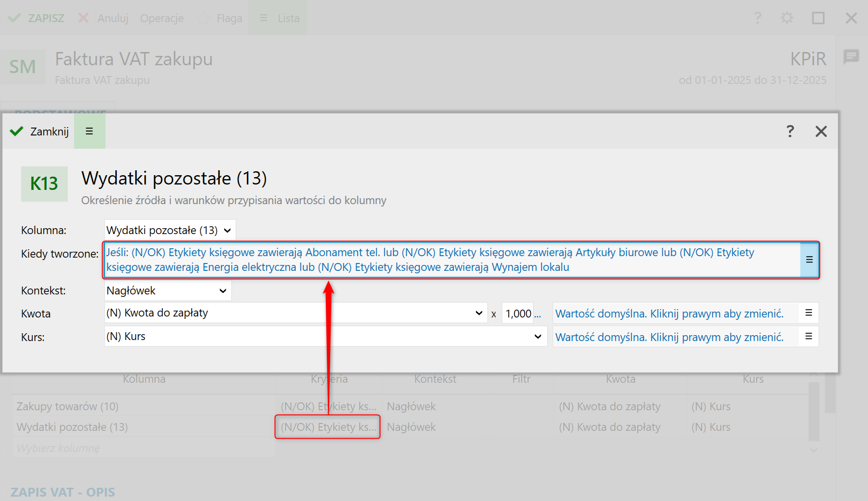Click the Wartość domyślna link in Kwota row
868x501 pixels.
[x=669, y=314]
